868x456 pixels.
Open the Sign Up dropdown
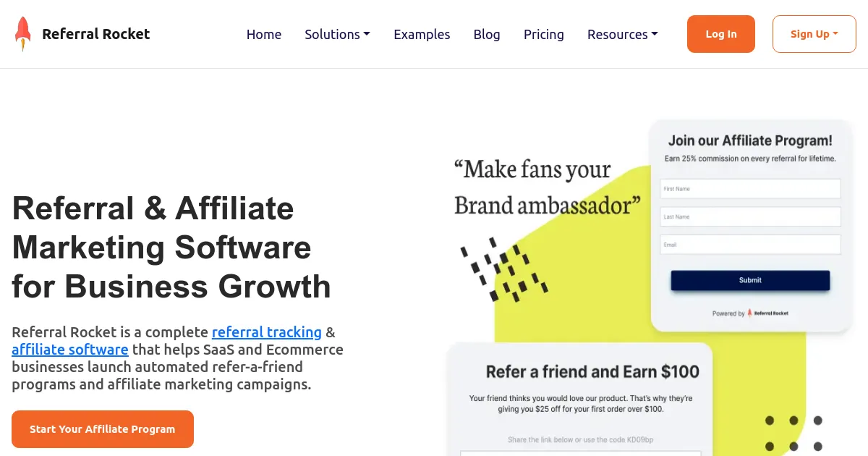814,33
